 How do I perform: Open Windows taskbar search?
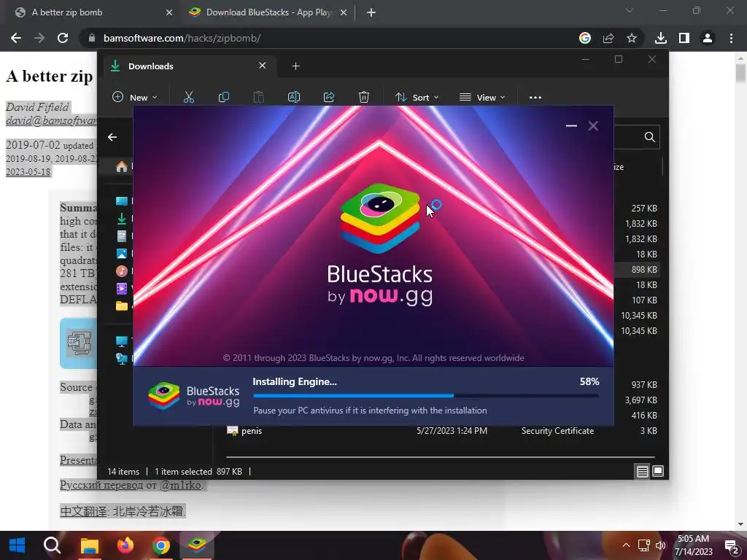[x=52, y=545]
